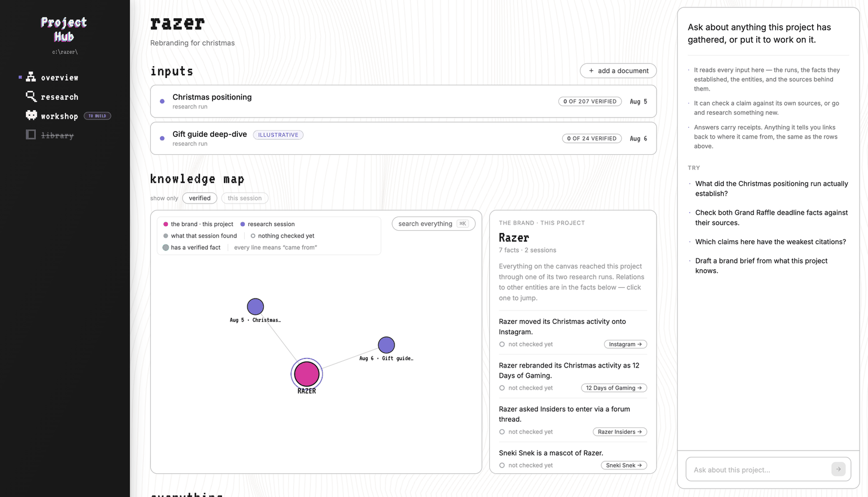Click the 'Razer rebranded its Christmas activity' fact
This screenshot has width=868, height=497.
[x=569, y=370]
